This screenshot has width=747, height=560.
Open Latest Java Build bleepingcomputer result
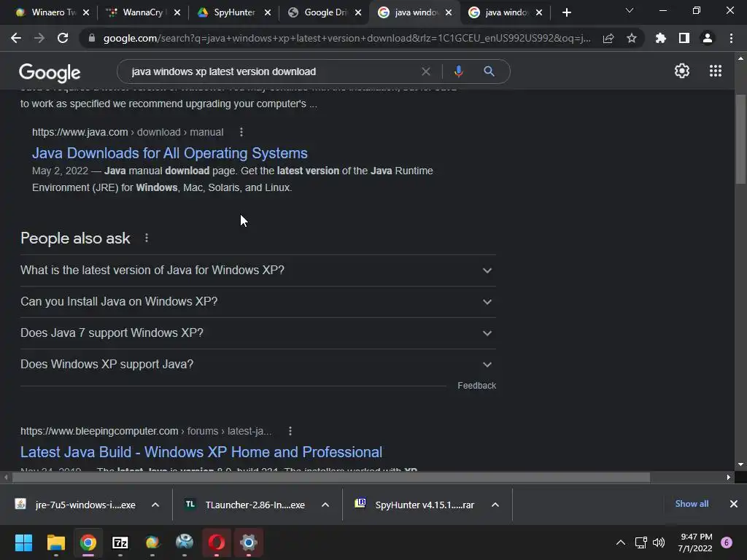(201, 452)
